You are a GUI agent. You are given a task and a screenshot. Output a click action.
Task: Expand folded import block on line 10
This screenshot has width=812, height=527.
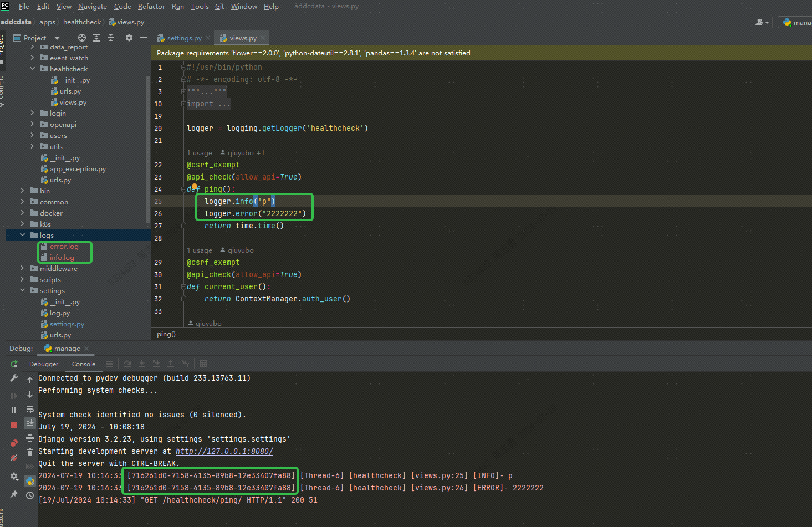coord(183,104)
